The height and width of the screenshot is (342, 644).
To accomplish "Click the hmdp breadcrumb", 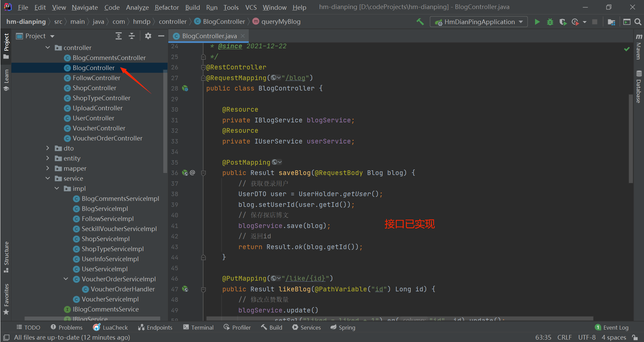I will [141, 21].
